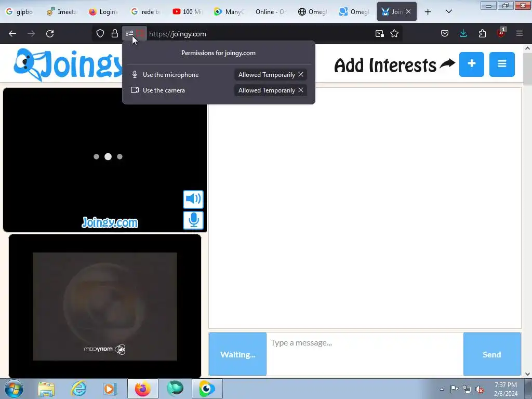Open the Firefox downloads panel
532x399 pixels.
(463, 33)
